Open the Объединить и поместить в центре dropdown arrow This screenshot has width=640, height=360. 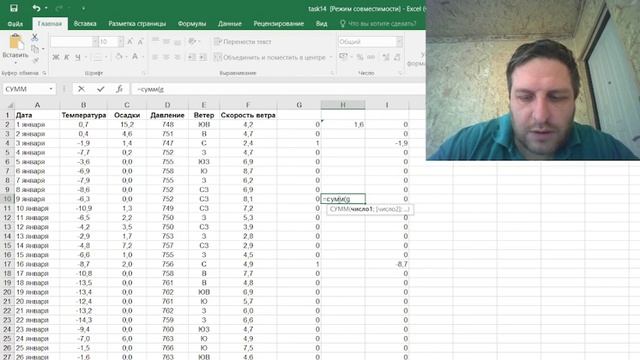click(x=331, y=57)
